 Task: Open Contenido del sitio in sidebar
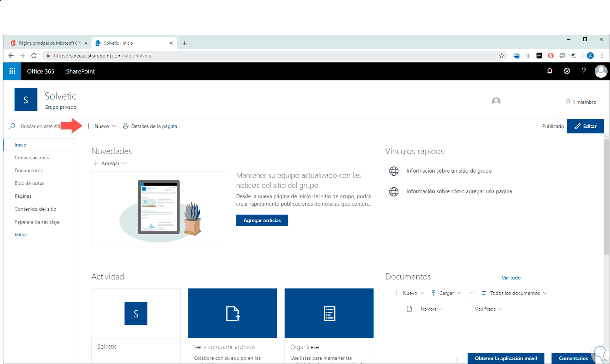pos(35,209)
